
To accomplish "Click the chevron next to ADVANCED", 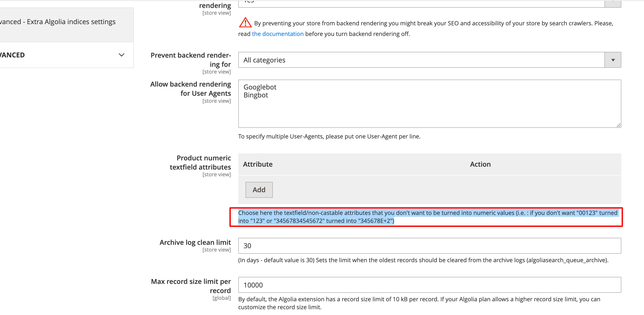I will pos(122,55).
